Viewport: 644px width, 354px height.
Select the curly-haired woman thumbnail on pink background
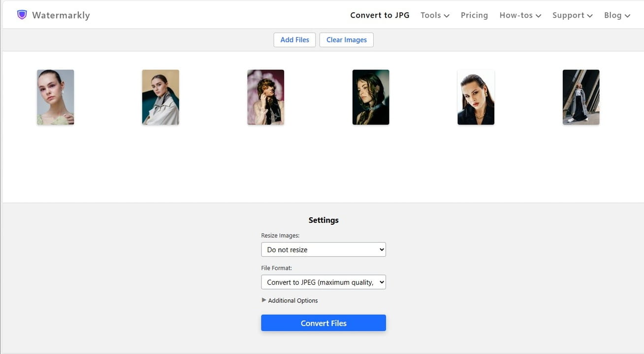(x=266, y=97)
